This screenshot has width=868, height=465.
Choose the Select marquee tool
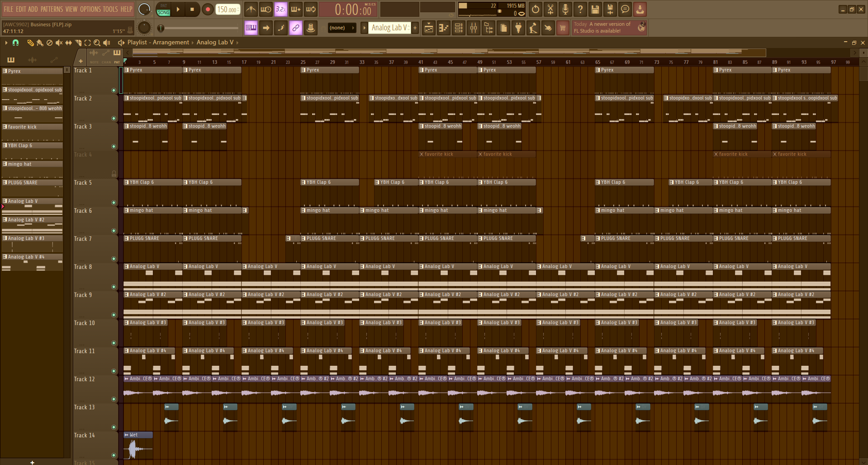pyautogui.click(x=87, y=43)
